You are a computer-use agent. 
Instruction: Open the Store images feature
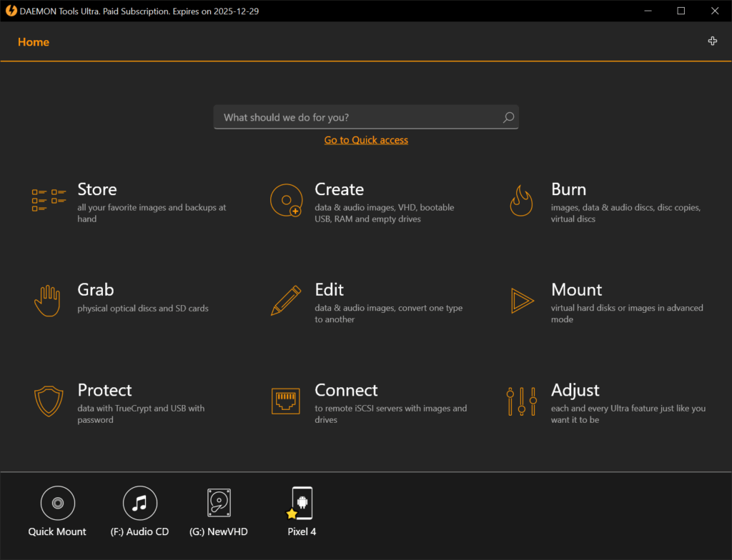click(97, 189)
